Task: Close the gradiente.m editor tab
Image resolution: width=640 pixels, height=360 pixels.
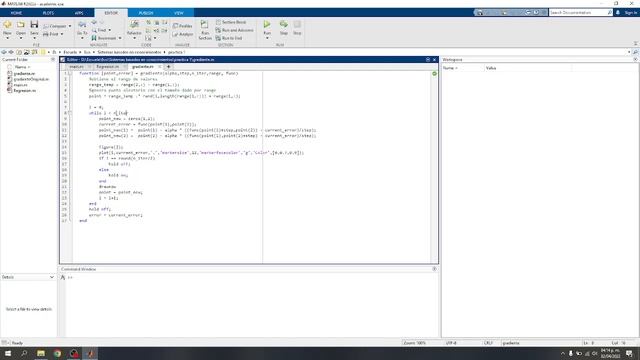Action: tap(160, 67)
